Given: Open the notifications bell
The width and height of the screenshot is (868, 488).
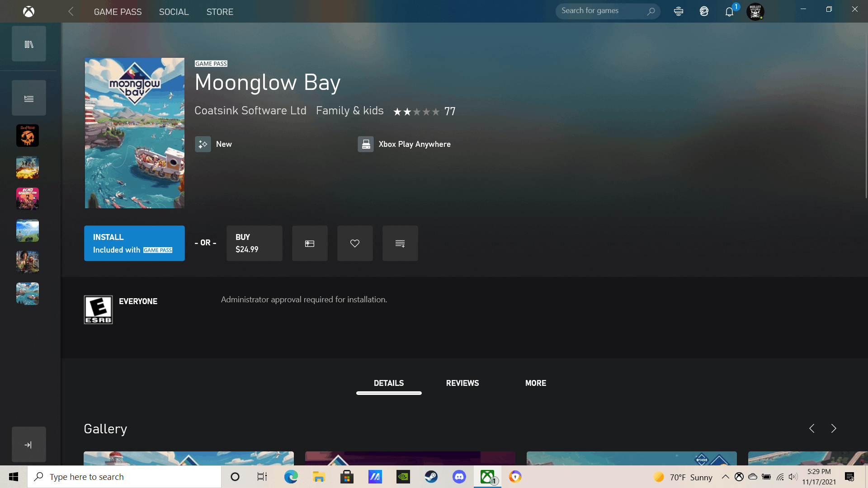Looking at the screenshot, I should [x=729, y=12].
